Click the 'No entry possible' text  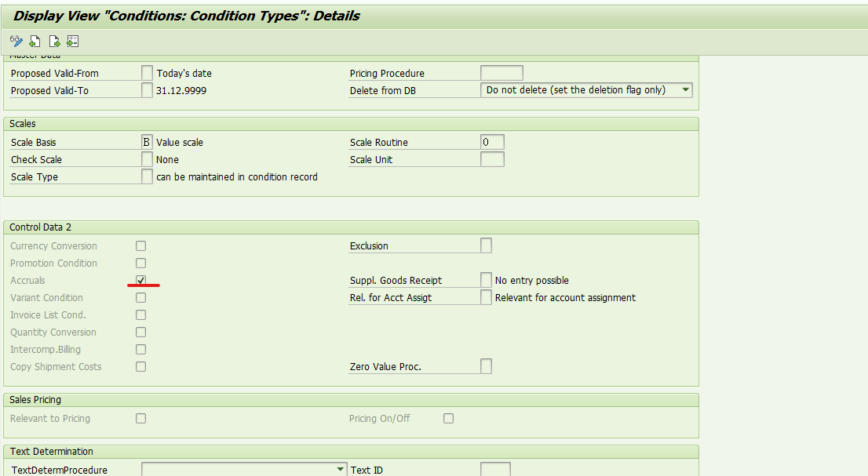[532, 280]
